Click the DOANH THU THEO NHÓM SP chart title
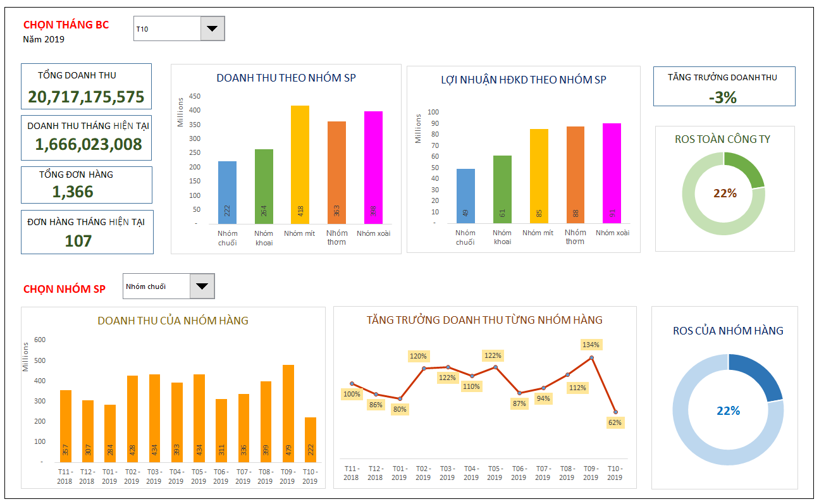This screenshot has width=819, height=504. coord(286,78)
